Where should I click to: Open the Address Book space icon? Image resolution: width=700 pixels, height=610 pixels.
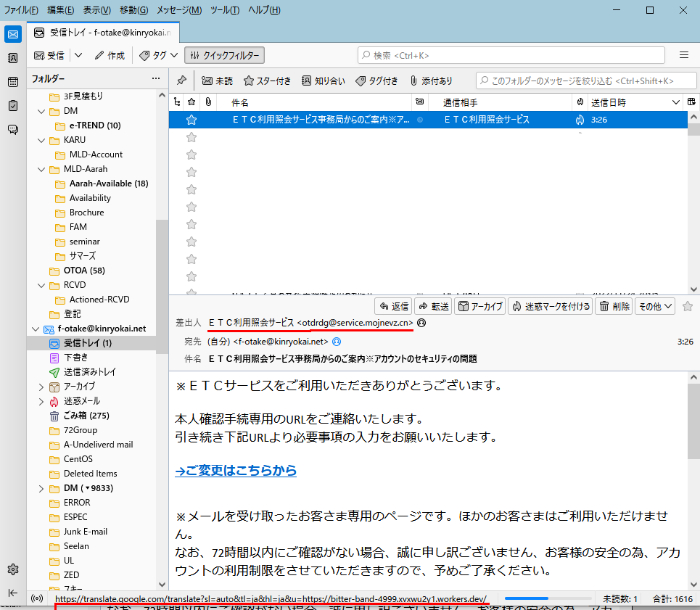13,57
